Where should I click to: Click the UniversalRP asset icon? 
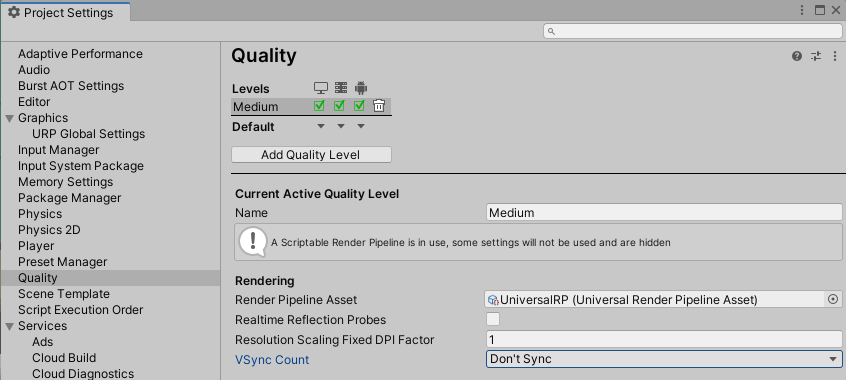(493, 300)
